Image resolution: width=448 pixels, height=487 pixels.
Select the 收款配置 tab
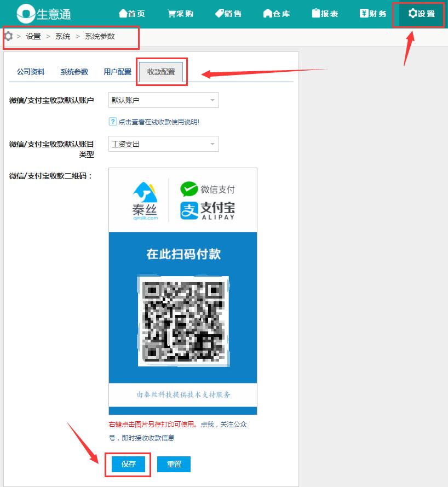click(161, 72)
